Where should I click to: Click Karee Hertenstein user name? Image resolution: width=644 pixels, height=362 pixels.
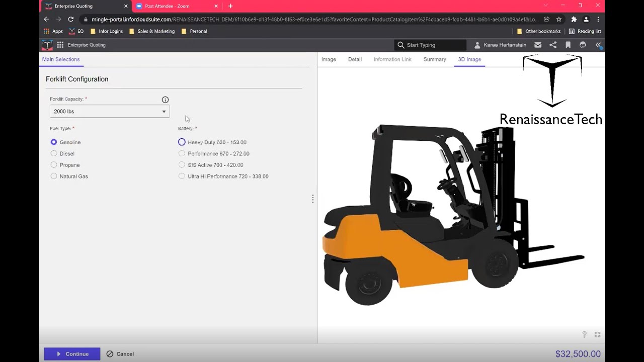(505, 45)
